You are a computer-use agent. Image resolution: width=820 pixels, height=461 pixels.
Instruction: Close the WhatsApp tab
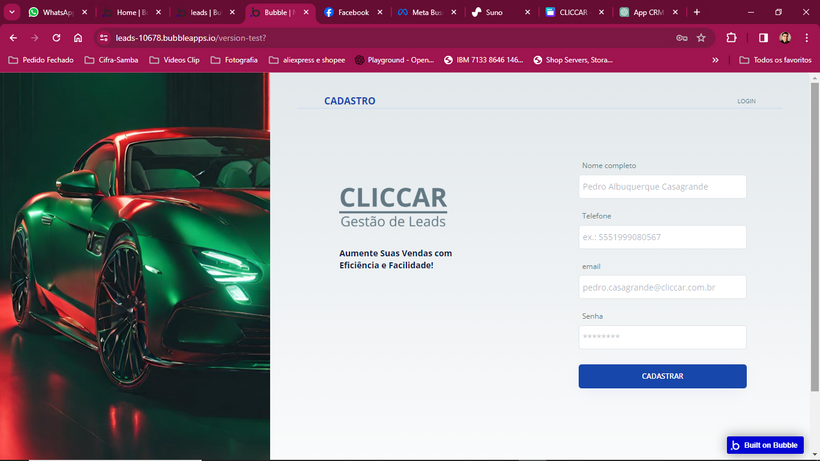(85, 12)
